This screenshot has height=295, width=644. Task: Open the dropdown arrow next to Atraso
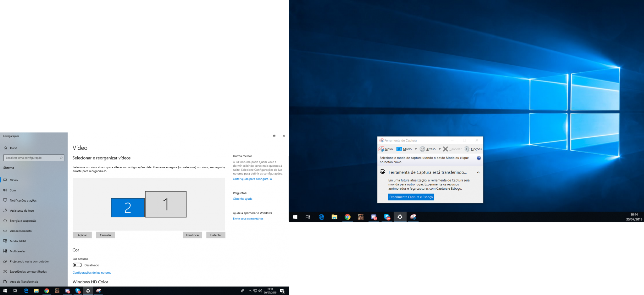(x=440, y=149)
